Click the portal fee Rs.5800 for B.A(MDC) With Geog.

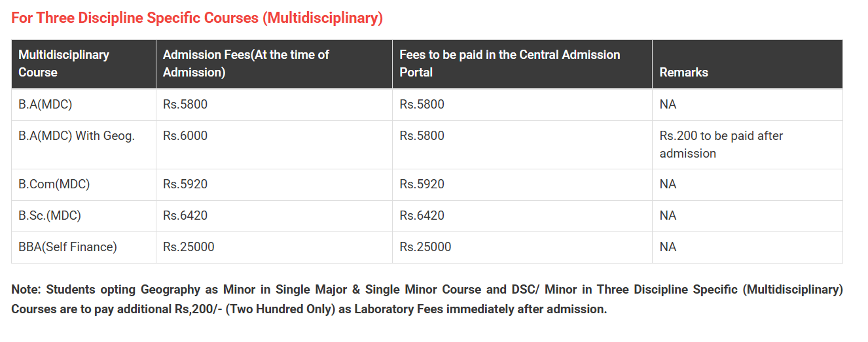(x=422, y=136)
